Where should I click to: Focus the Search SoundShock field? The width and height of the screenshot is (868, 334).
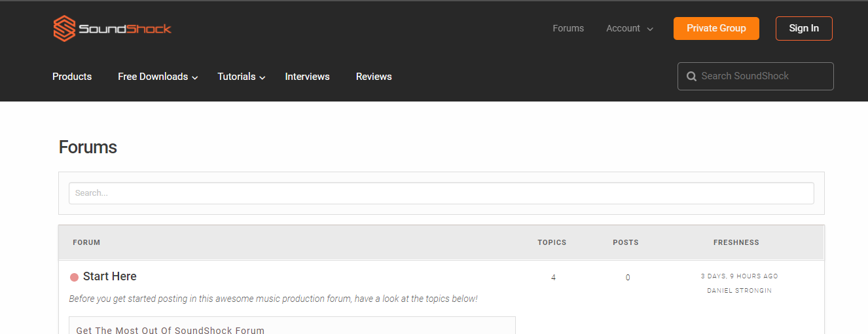click(x=763, y=76)
